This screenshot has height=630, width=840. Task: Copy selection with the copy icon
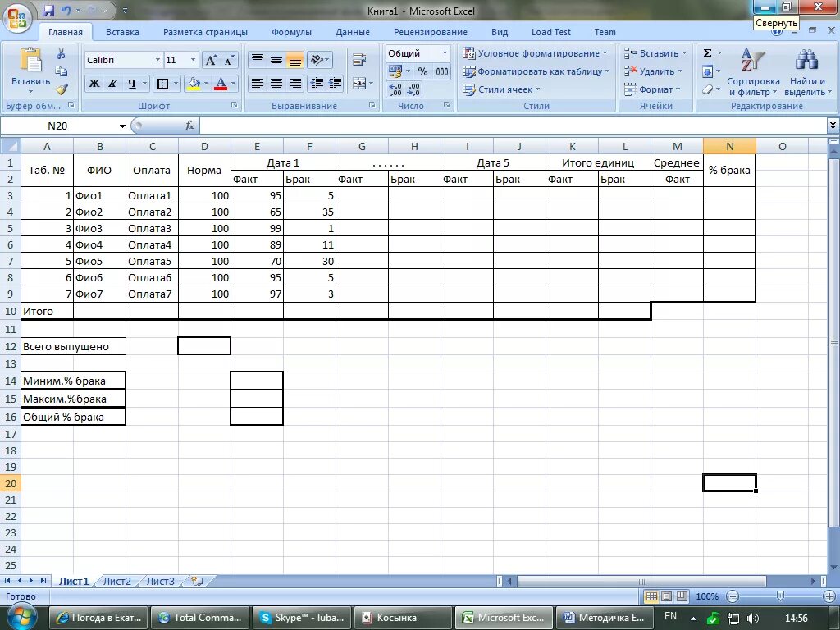61,71
